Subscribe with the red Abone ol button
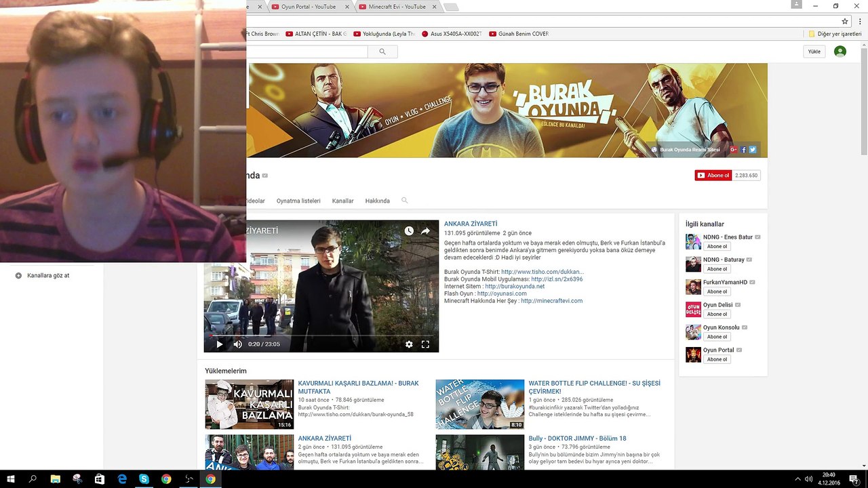The height and width of the screenshot is (488, 868). [713, 176]
